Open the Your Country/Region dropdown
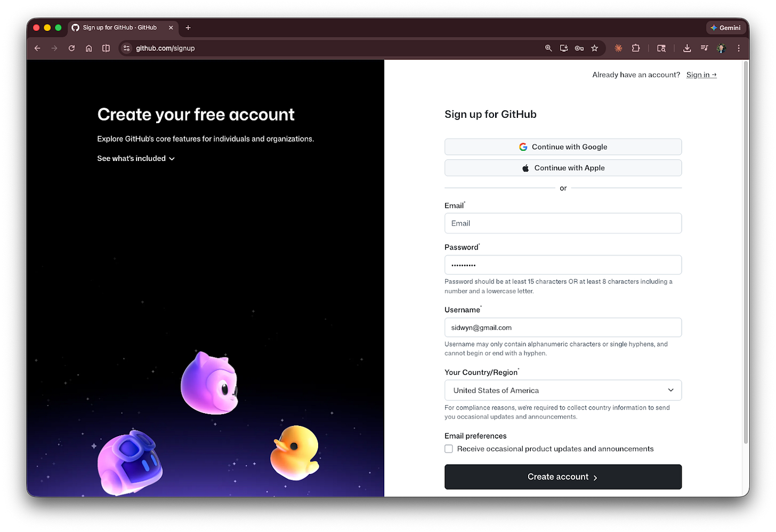The width and height of the screenshot is (776, 532). (x=563, y=390)
